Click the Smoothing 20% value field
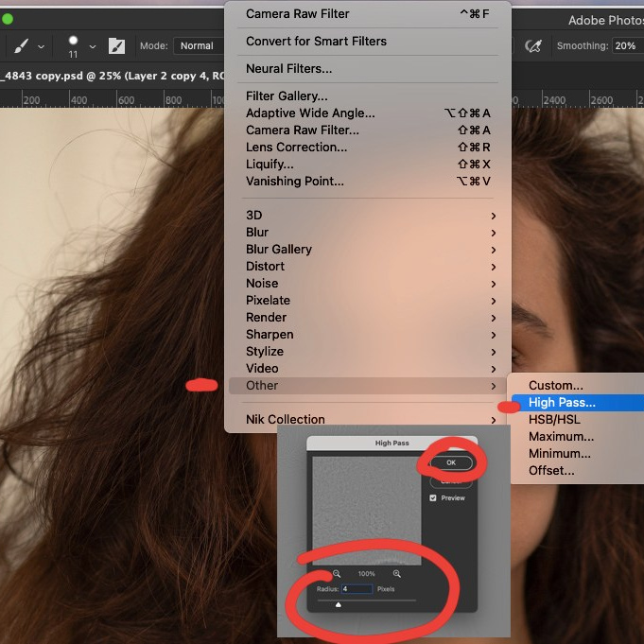 point(627,45)
